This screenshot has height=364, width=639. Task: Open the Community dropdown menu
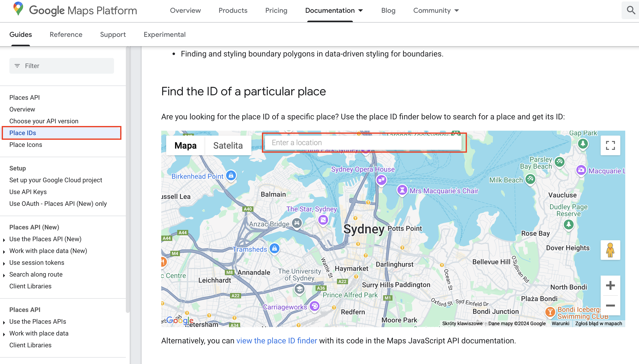(436, 11)
